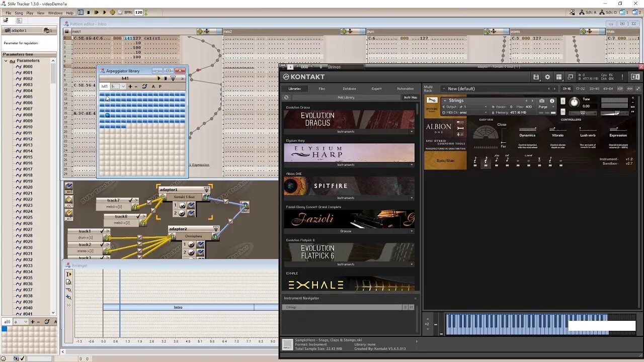The height and width of the screenshot is (362, 644).
Task: Click the page-zoom tool in Arranger toolbar
Action: click(69, 282)
